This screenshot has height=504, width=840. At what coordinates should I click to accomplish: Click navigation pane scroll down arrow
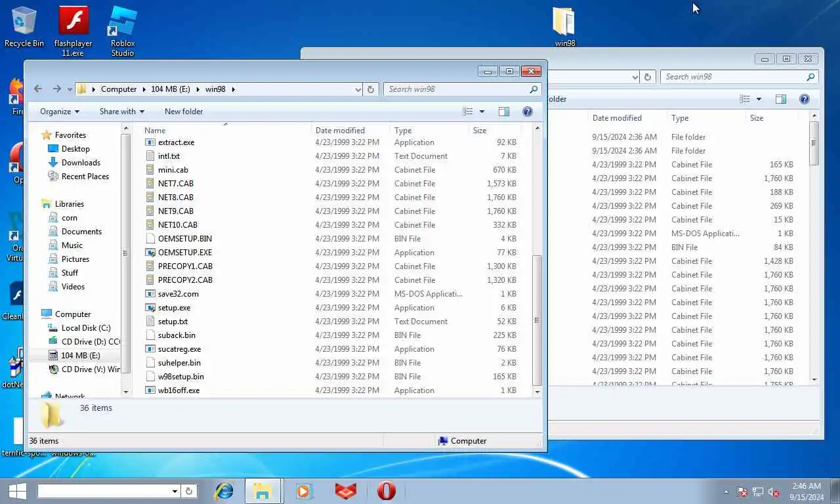click(x=126, y=392)
